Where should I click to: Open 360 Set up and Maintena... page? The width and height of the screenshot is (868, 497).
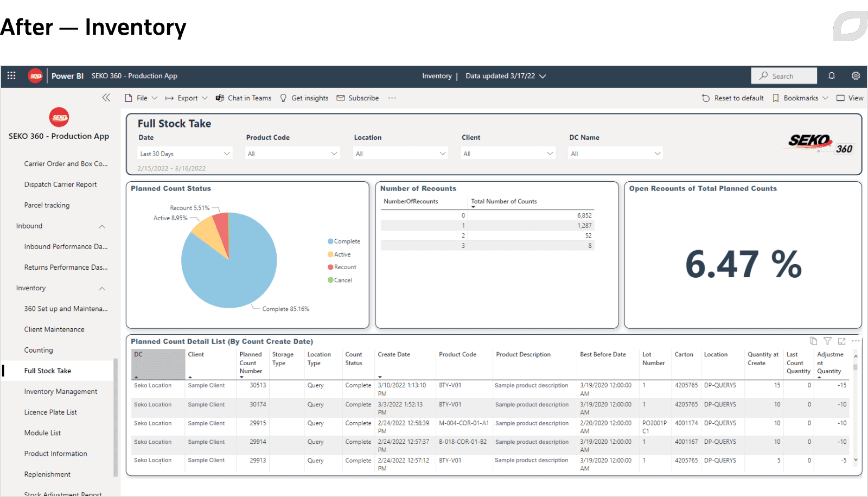click(66, 309)
